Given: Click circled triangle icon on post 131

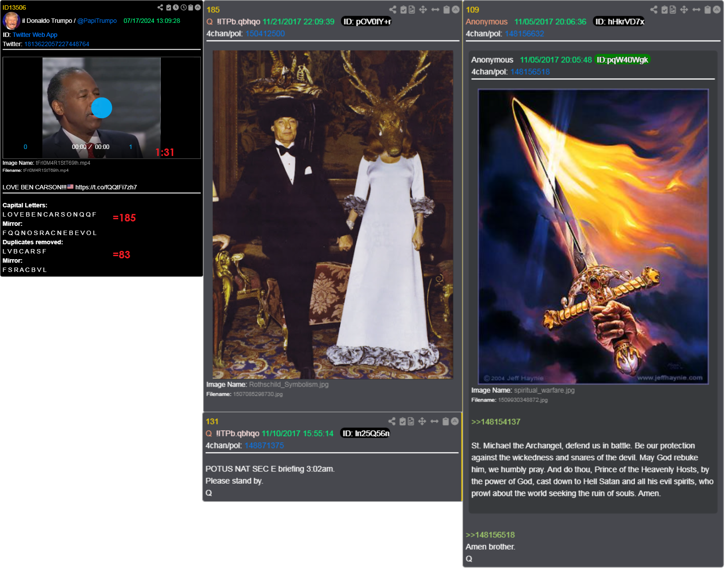Looking at the screenshot, I should [x=455, y=421].
